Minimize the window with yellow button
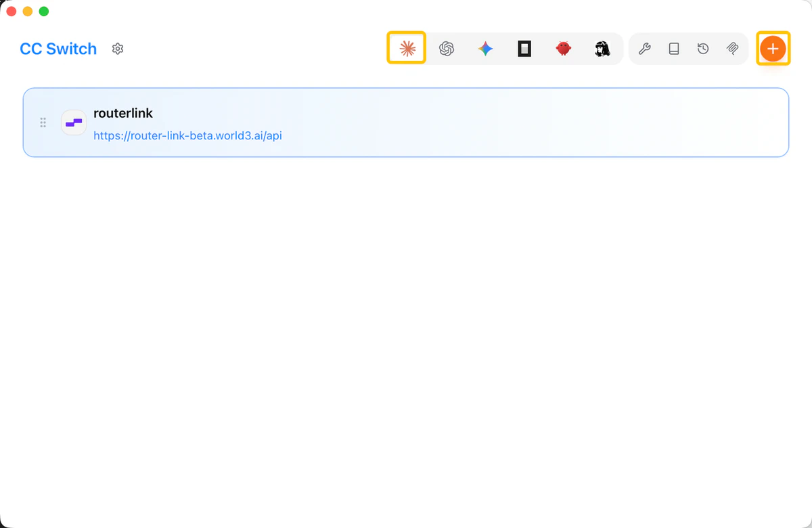The width and height of the screenshot is (812, 528). [x=28, y=12]
